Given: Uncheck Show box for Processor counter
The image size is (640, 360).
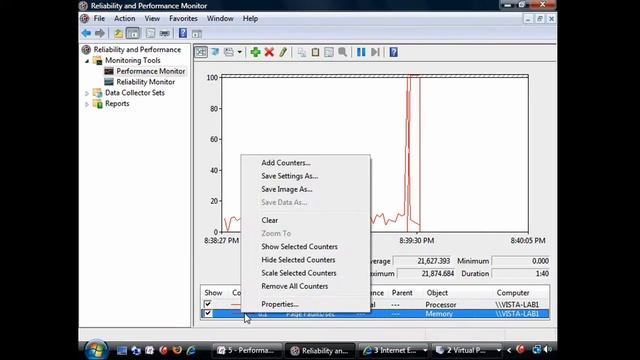Looking at the screenshot, I should [208, 304].
